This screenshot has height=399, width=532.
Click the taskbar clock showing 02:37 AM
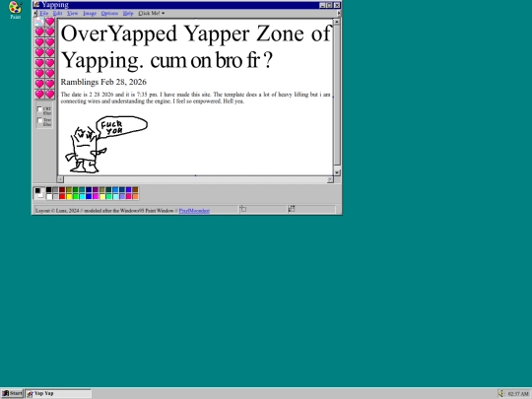[518, 393]
